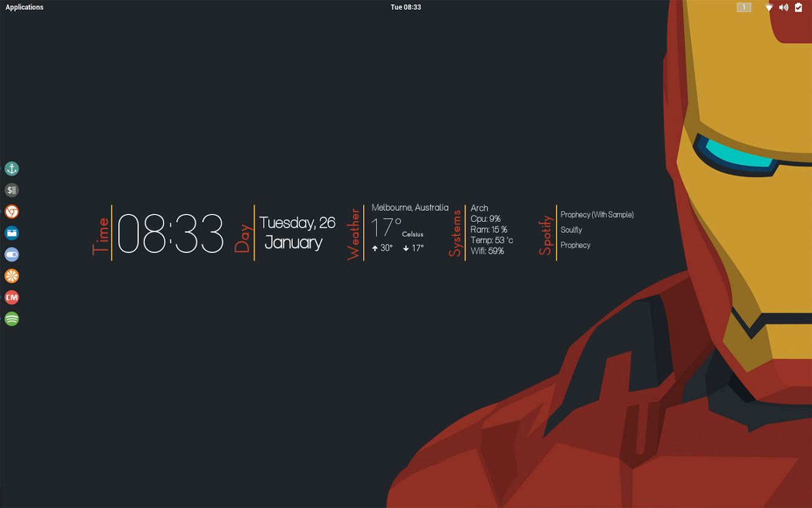Image resolution: width=812 pixels, height=508 pixels.
Task: Click the vertical Weather widget label
Action: point(353,235)
